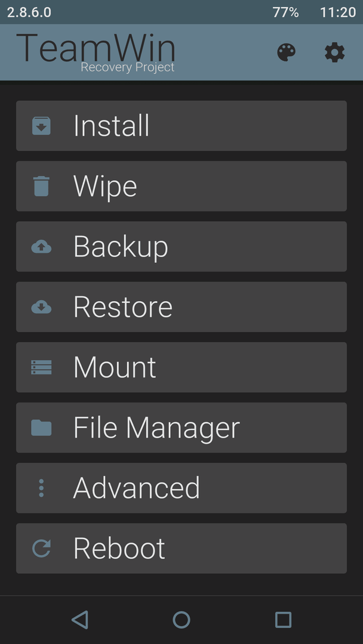Tap the Backup cloud-upload icon
The width and height of the screenshot is (363, 644).
(42, 246)
